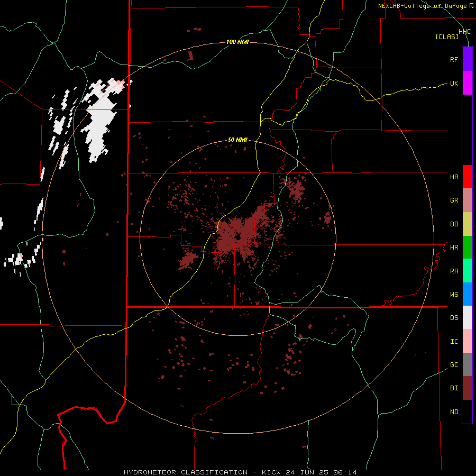Viewport: 476px width, 476px height.
Task: Click the "HA" legend label text
Action: (454, 177)
